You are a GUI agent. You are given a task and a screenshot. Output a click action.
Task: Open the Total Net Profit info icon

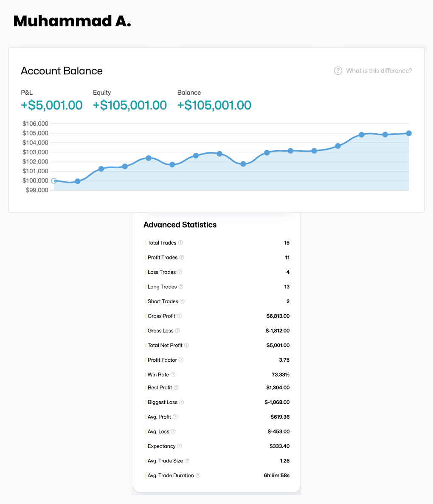(x=186, y=345)
